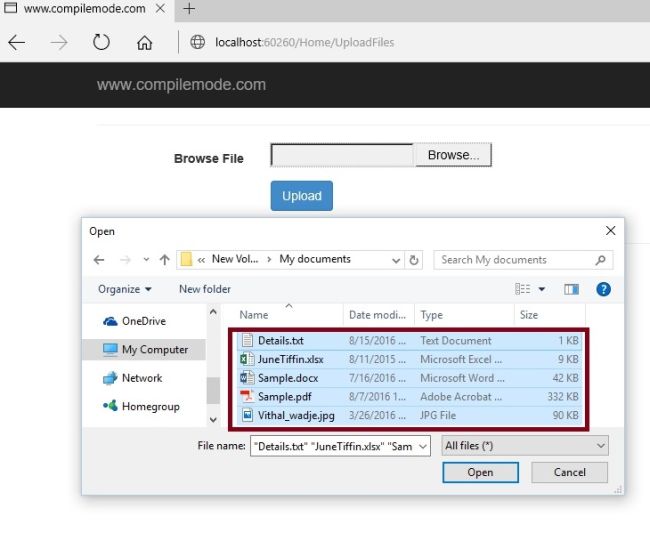650x549 pixels.
Task: Refresh the page with reload icon
Action: [x=101, y=42]
